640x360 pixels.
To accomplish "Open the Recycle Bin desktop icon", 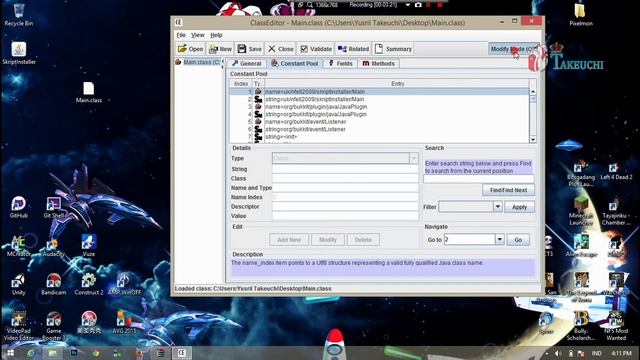I will pos(19,15).
